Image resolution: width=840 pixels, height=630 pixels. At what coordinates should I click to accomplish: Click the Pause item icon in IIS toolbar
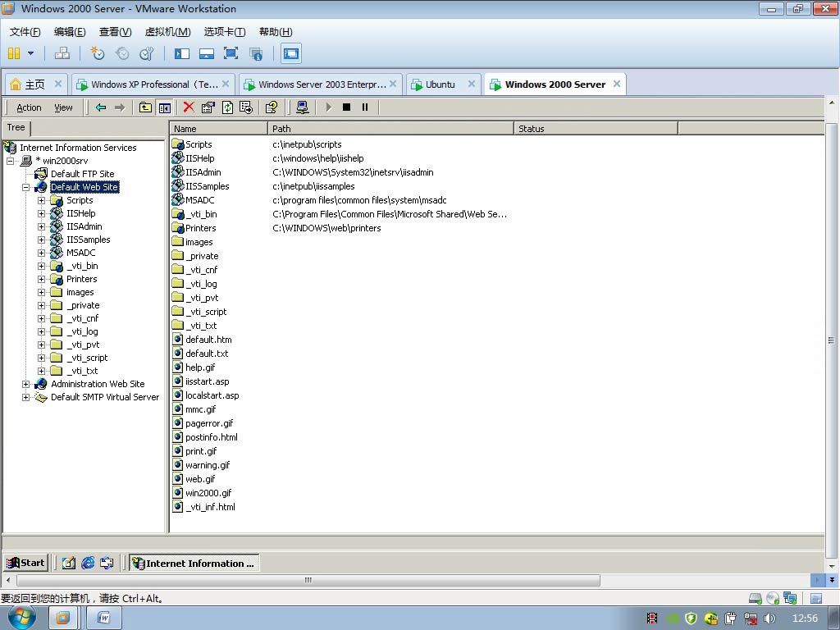(x=365, y=107)
